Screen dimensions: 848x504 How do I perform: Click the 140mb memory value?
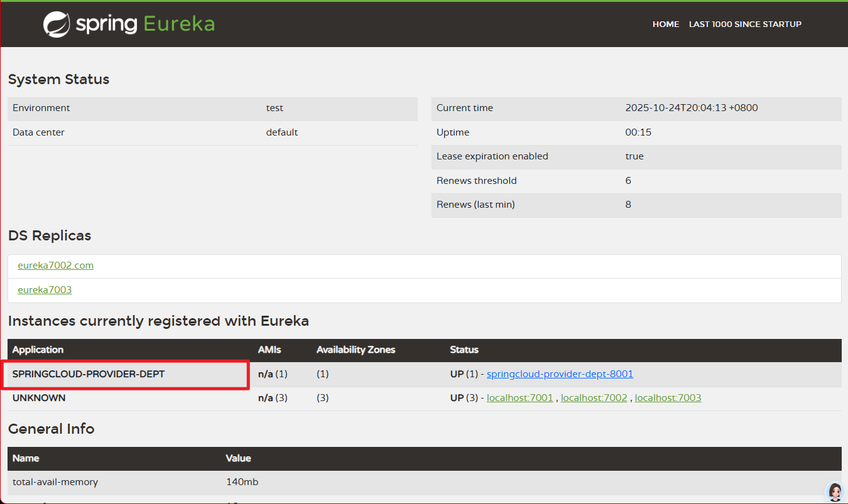pos(242,482)
